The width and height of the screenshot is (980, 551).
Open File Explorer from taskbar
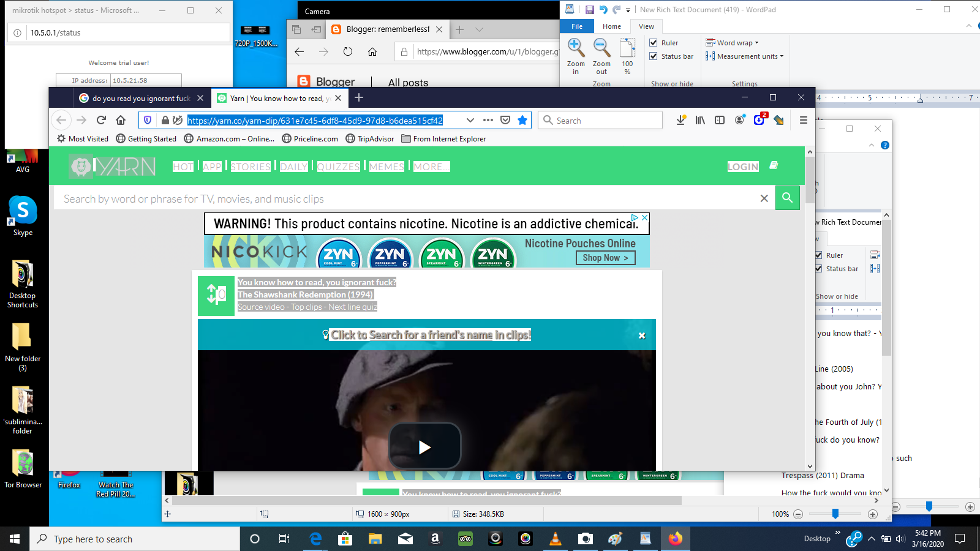375,539
